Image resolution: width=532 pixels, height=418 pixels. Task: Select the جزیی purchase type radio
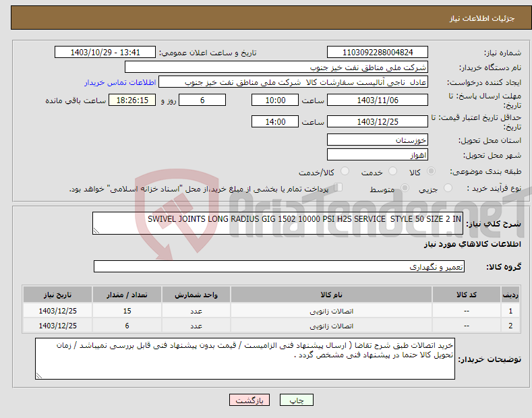tap(448, 188)
